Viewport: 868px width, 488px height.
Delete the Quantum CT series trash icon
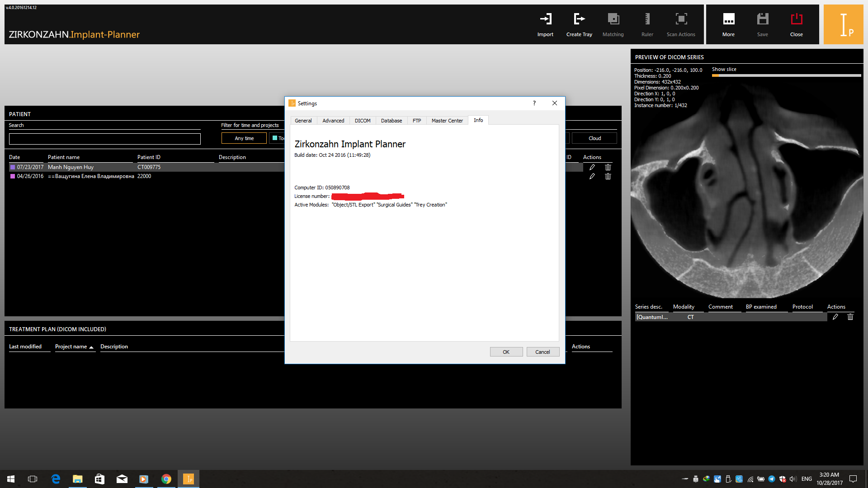[850, 317]
